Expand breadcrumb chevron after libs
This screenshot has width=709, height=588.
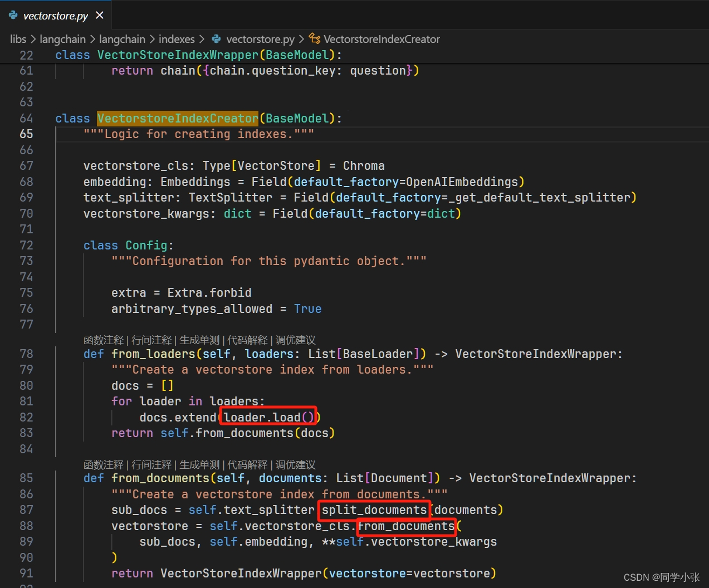pyautogui.click(x=33, y=39)
